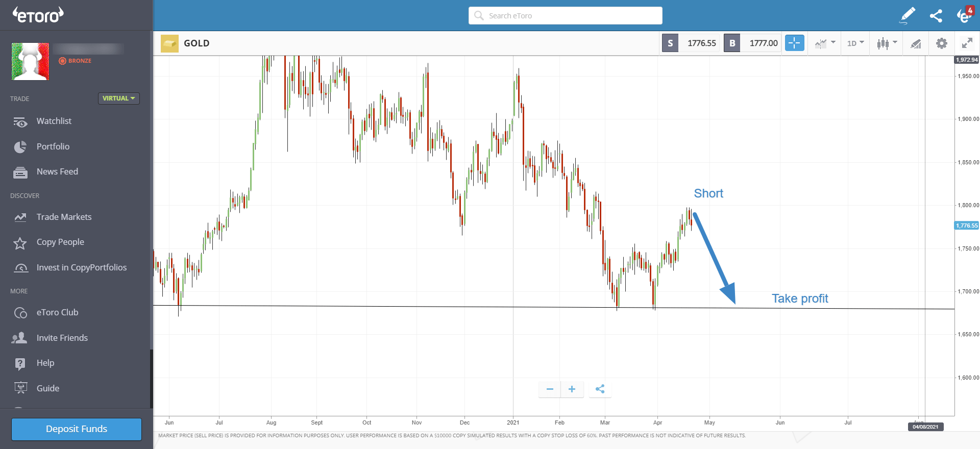Click the buy price 1777.00
980x449 pixels.
pos(763,43)
